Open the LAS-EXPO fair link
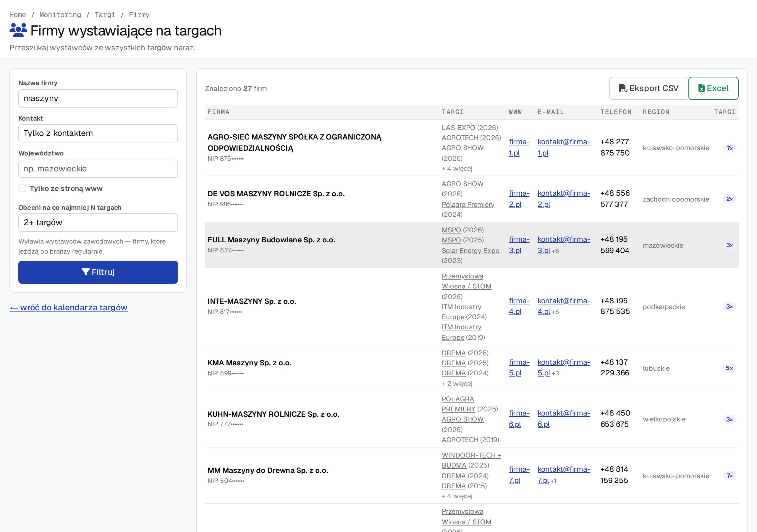Screen dimensions: 757x532 458,128
